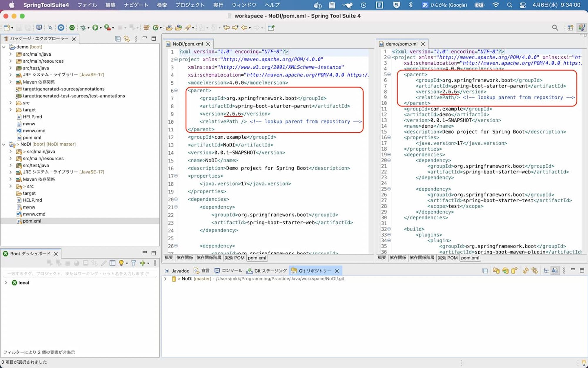Viewport: 588px width, 368px height.
Task: Toggle hierarchical branch layout in Git Repositories
Action: coord(546,270)
